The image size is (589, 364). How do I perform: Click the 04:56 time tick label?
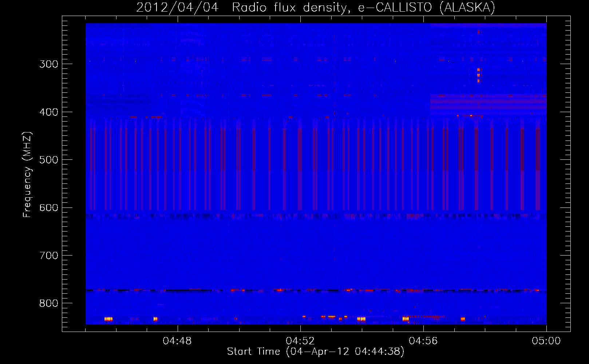pyautogui.click(x=423, y=341)
